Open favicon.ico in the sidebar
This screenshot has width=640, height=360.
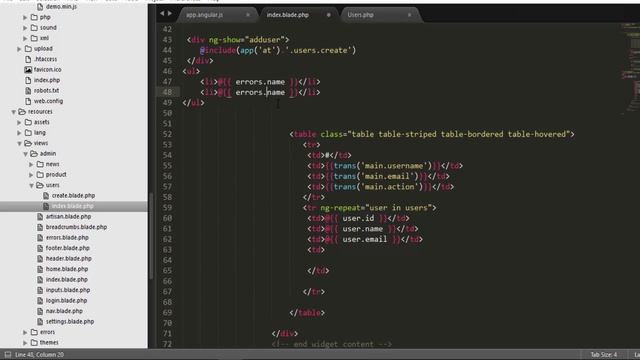pyautogui.click(x=47, y=70)
